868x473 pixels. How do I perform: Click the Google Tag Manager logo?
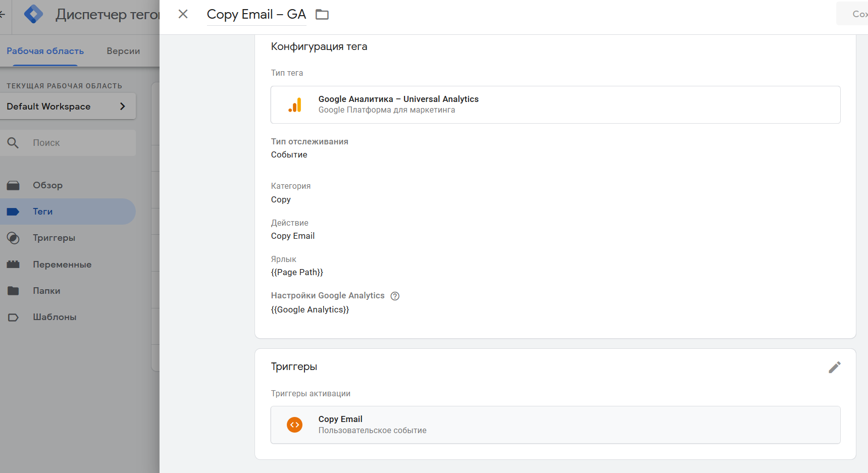tap(34, 14)
